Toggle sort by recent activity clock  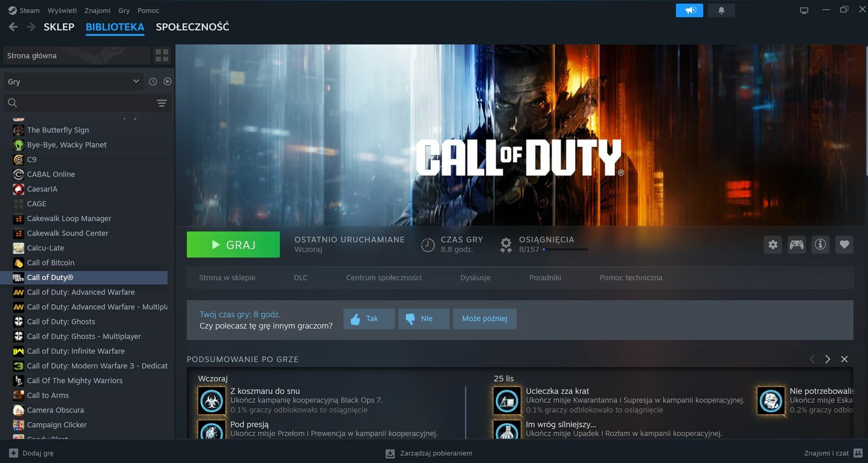[x=153, y=81]
